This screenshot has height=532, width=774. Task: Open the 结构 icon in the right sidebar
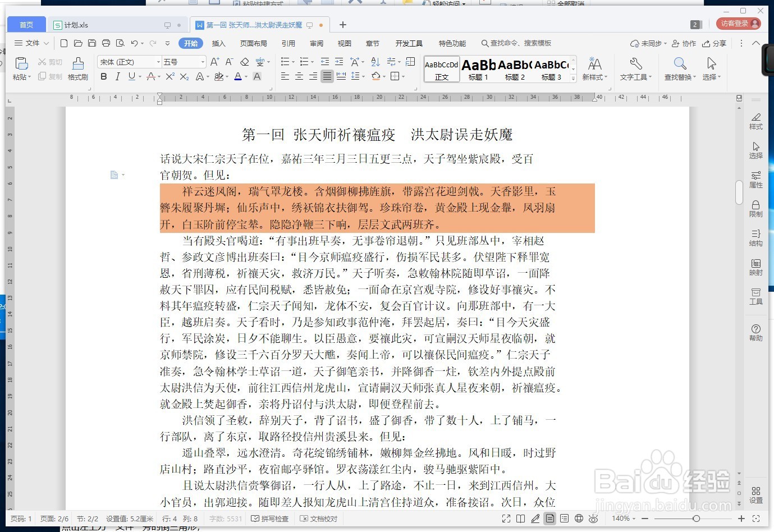pyautogui.click(x=756, y=238)
